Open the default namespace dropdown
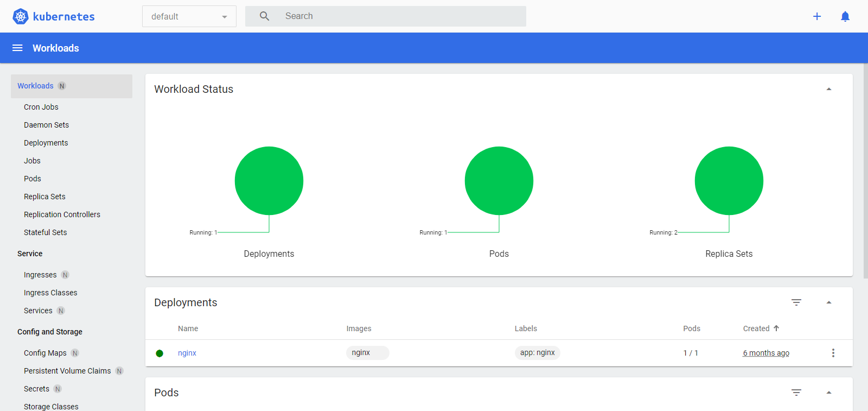Viewport: 868px width, 411px height. click(x=189, y=16)
